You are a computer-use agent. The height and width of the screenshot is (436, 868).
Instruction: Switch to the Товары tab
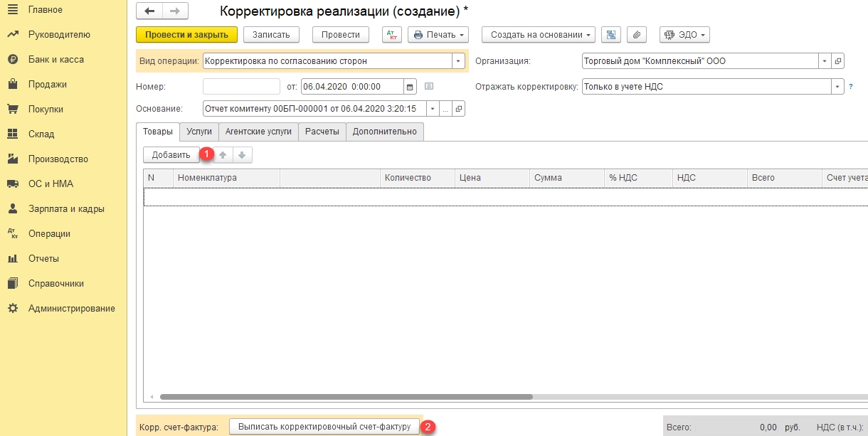pyautogui.click(x=157, y=132)
